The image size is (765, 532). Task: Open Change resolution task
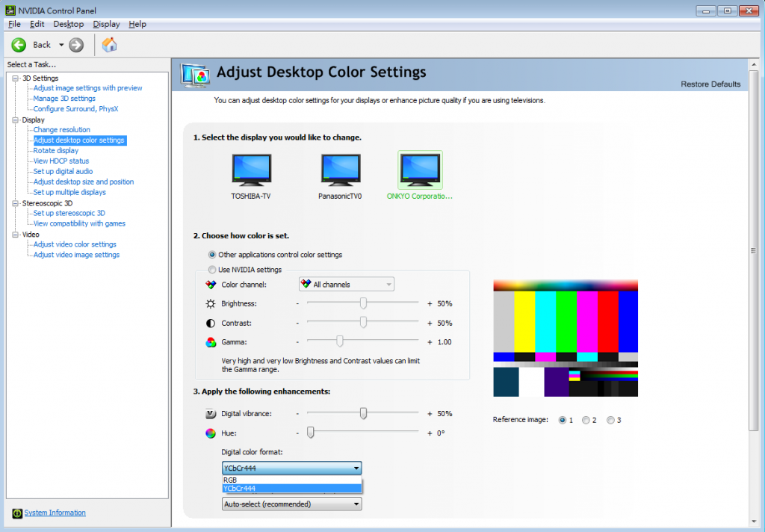point(61,129)
